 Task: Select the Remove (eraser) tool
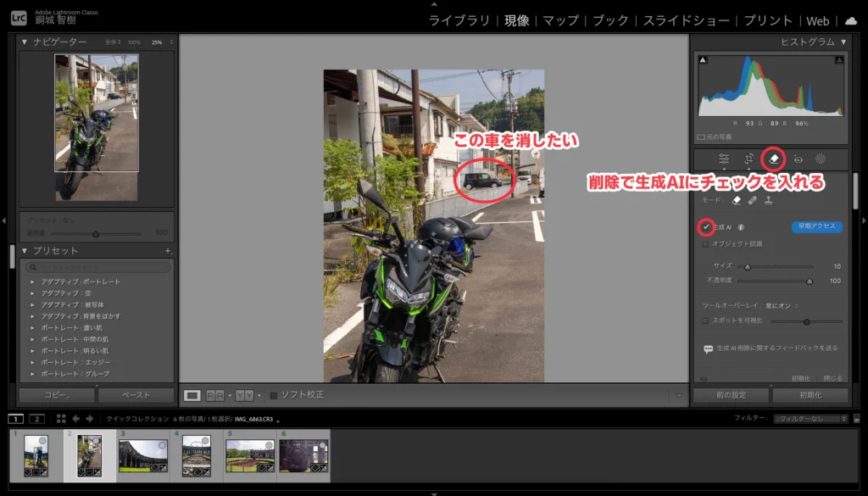(x=773, y=159)
